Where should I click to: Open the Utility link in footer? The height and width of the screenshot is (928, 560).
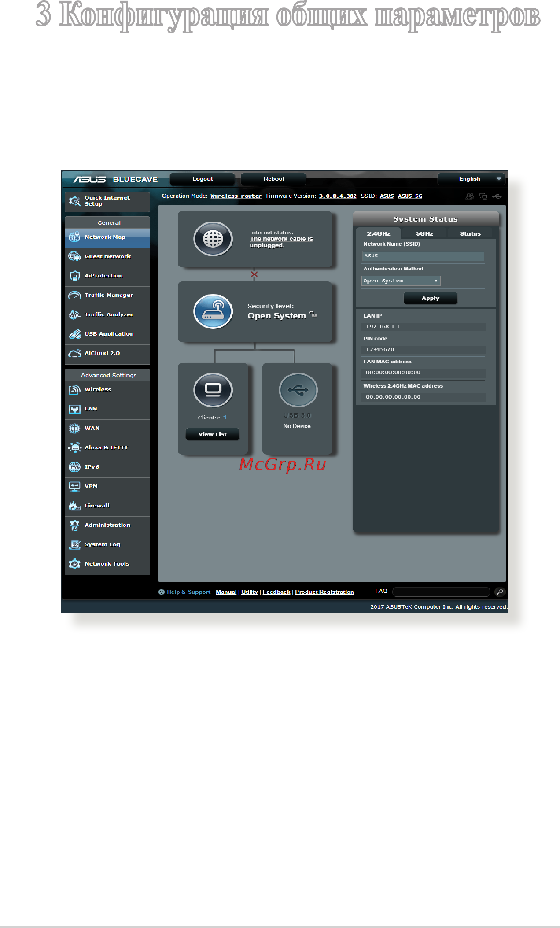pos(250,592)
